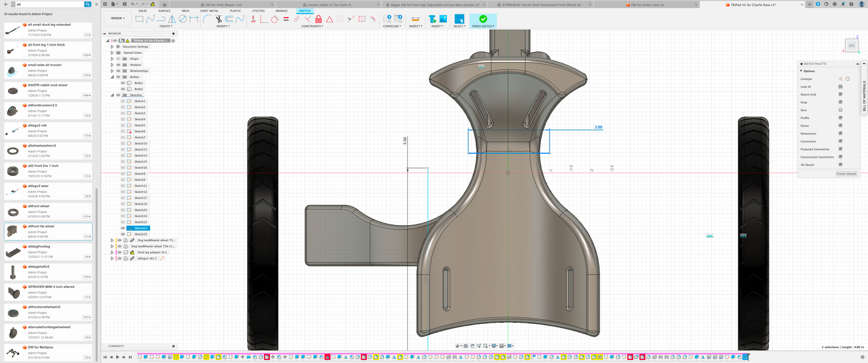868x363 pixels.
Task: Choose the Equal constraint icon
Action: pos(286,19)
